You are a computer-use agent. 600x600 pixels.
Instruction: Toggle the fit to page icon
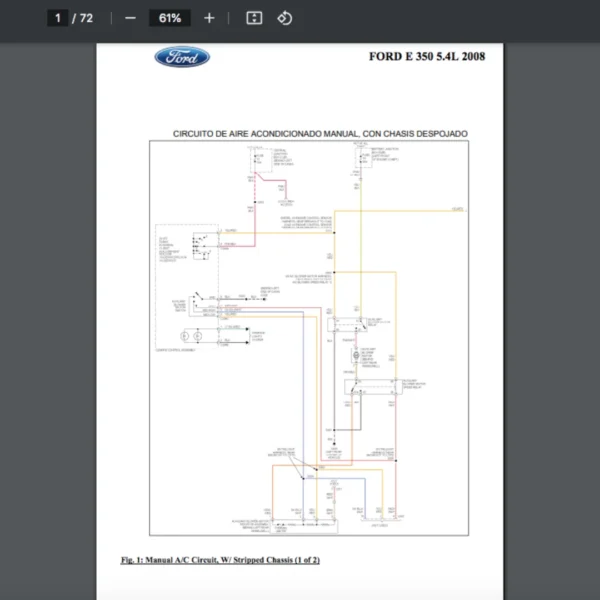(254, 18)
